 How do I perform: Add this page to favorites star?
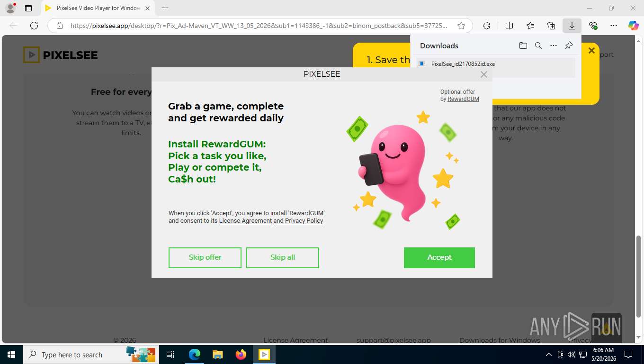click(461, 26)
